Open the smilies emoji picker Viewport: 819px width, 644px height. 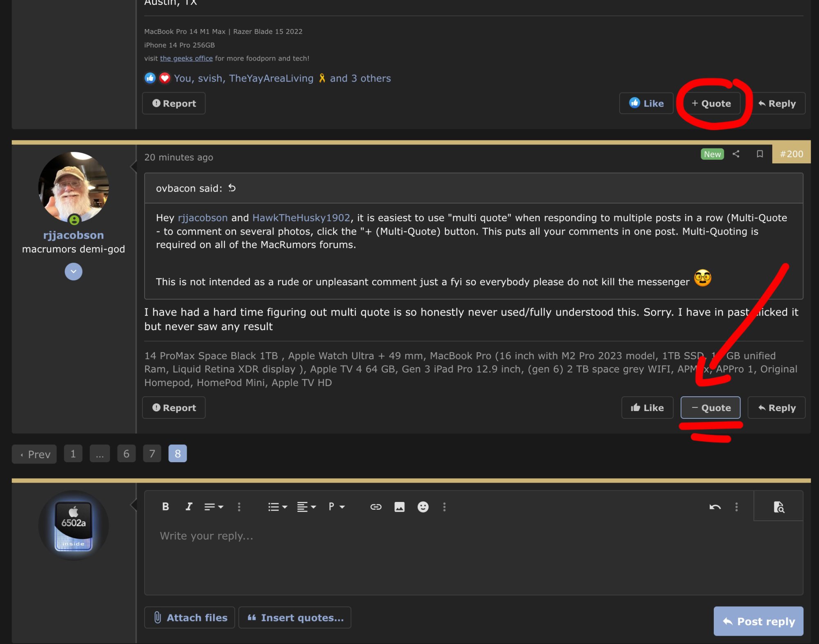(423, 507)
